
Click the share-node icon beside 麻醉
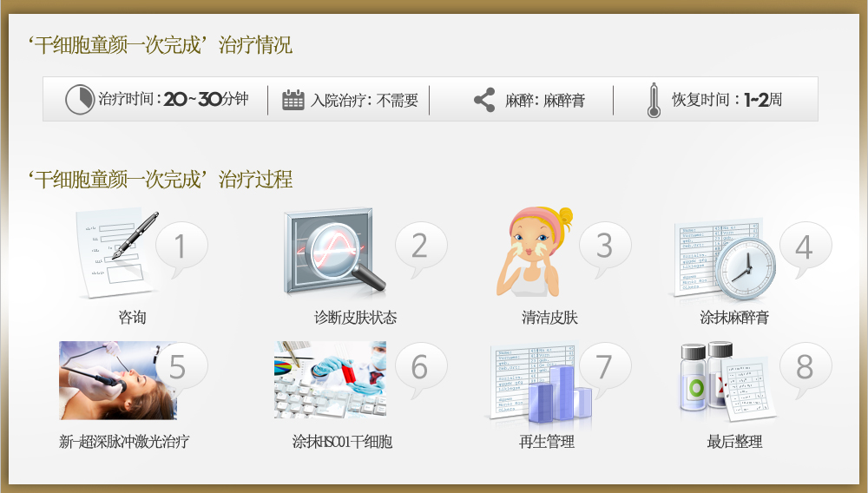coord(484,100)
